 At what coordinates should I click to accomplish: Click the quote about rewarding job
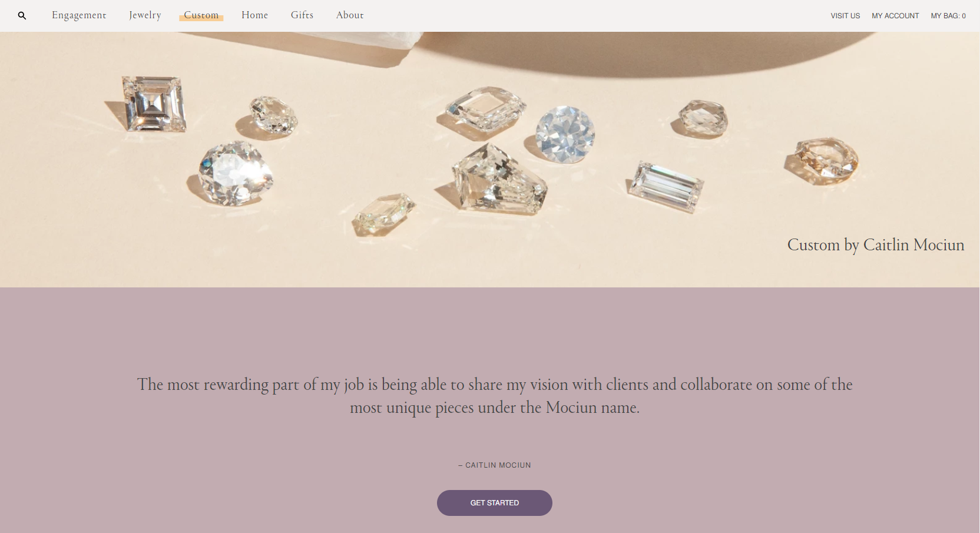(495, 396)
